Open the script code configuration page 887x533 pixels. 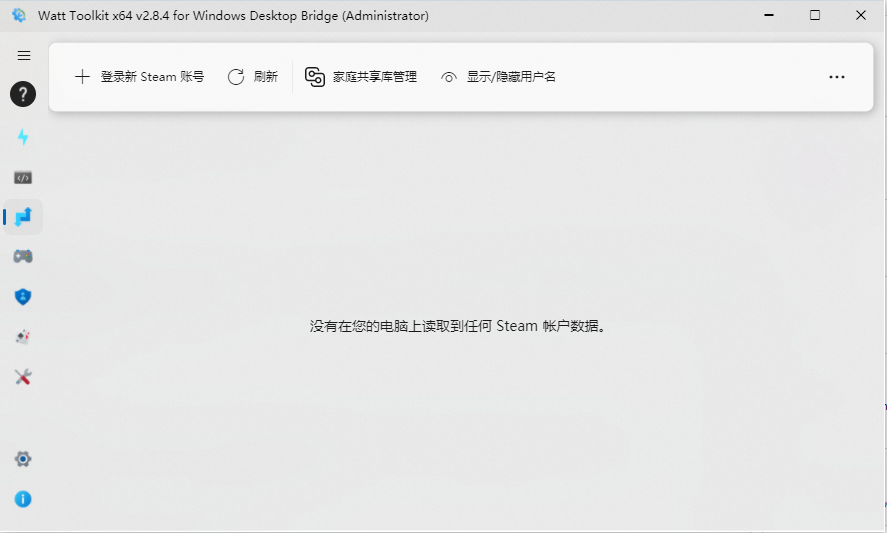tap(23, 178)
